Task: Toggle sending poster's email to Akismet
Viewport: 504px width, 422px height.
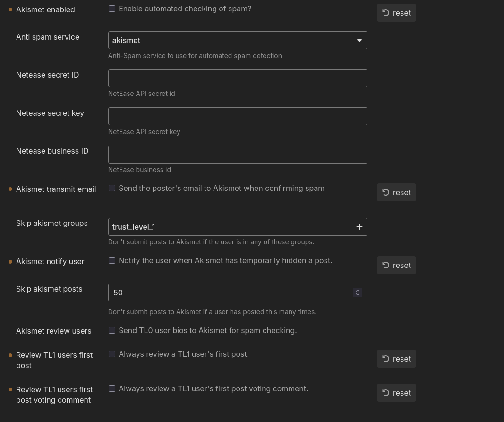Action: point(112,188)
